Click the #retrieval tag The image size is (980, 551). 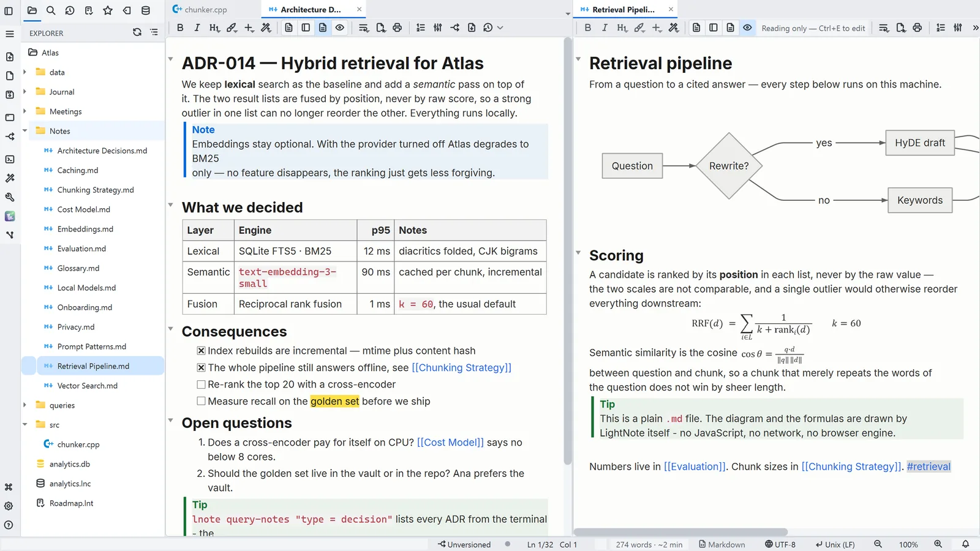[929, 467]
